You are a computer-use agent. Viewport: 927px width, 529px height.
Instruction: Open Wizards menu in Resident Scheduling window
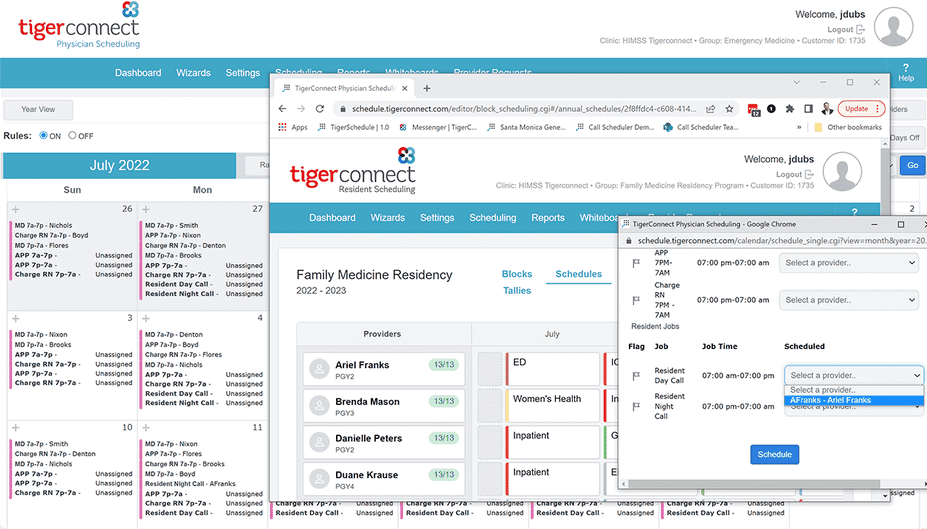(388, 218)
